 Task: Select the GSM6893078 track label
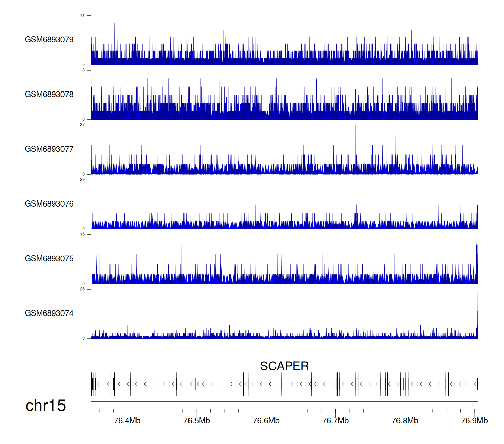click(x=49, y=95)
